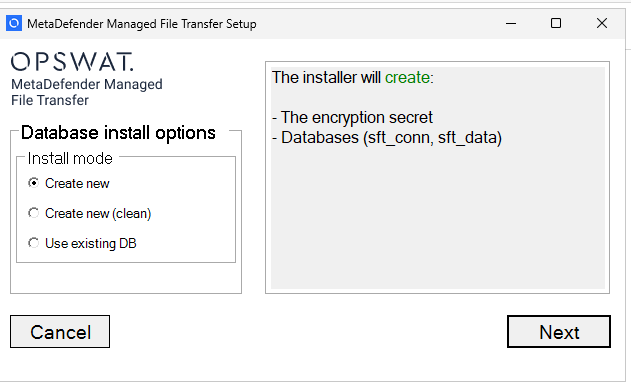Click the window title text in title bar
Image resolution: width=631 pixels, height=386 pixels.
142,24
